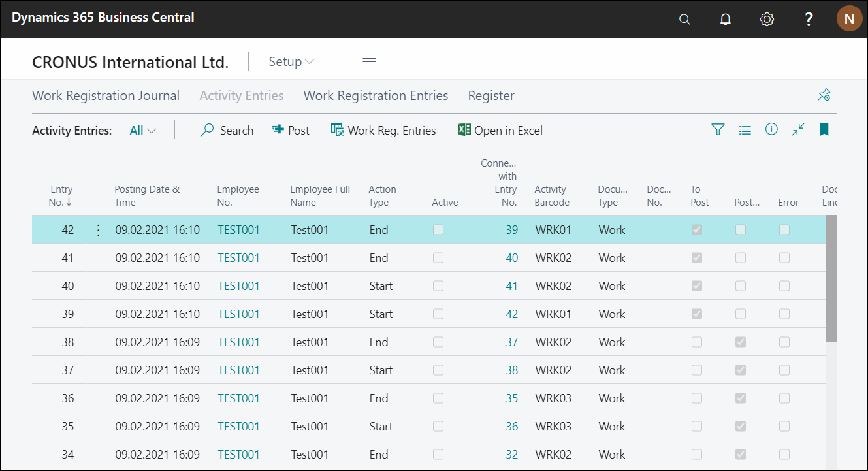Click Search in the action bar
The height and width of the screenshot is (471, 868).
[227, 130]
